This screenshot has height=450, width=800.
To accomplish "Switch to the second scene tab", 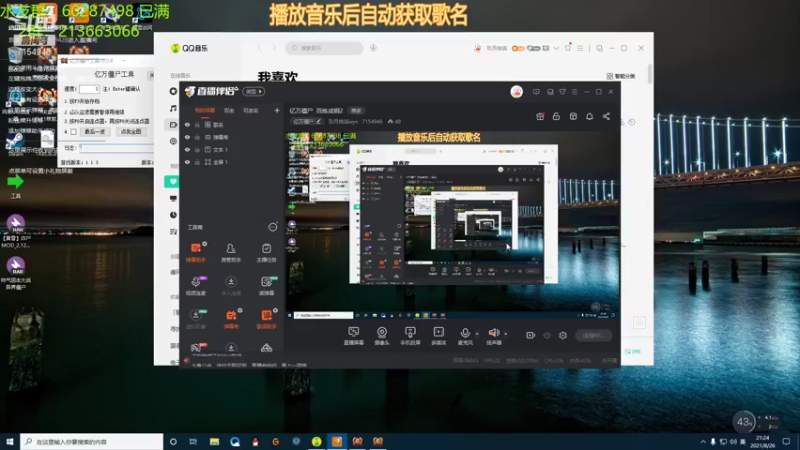I will (229, 110).
